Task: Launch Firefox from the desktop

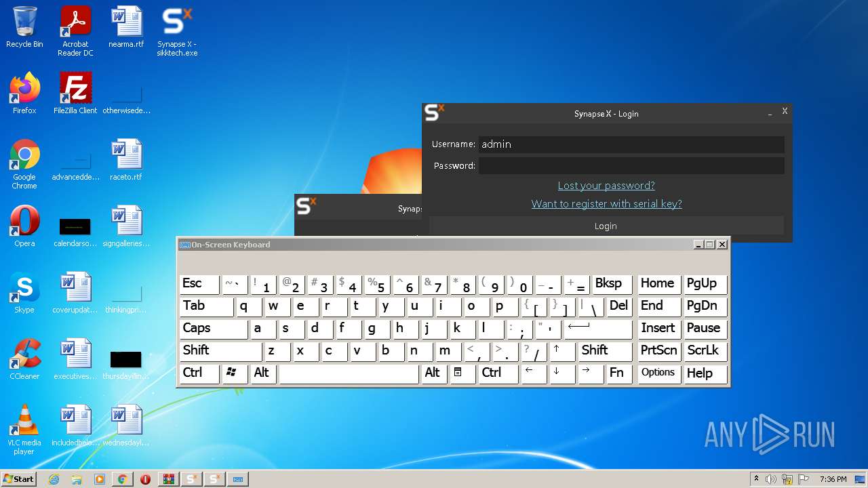Action: click(24, 94)
